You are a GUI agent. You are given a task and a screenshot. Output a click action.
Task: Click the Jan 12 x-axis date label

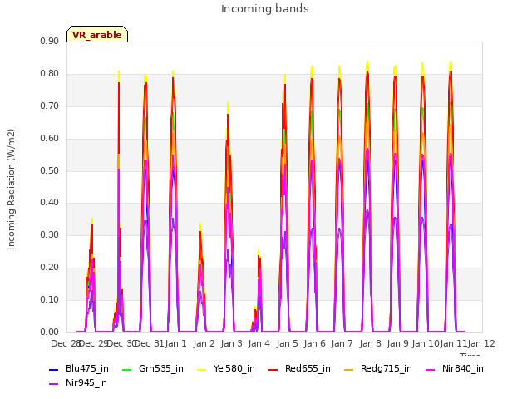[481, 343]
